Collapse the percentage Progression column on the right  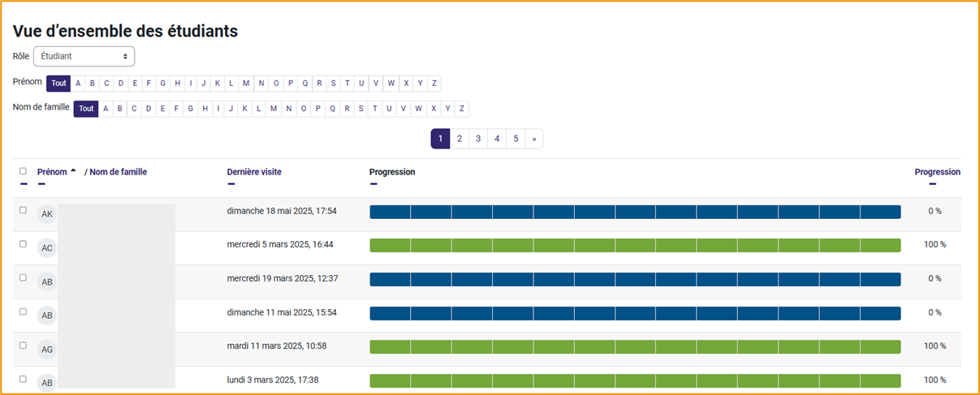[x=932, y=184]
